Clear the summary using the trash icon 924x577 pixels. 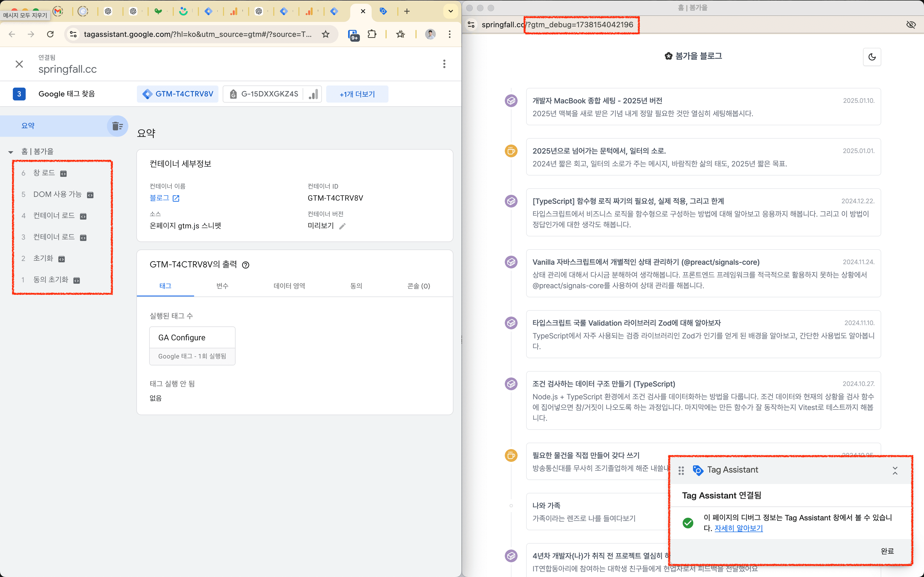click(117, 126)
